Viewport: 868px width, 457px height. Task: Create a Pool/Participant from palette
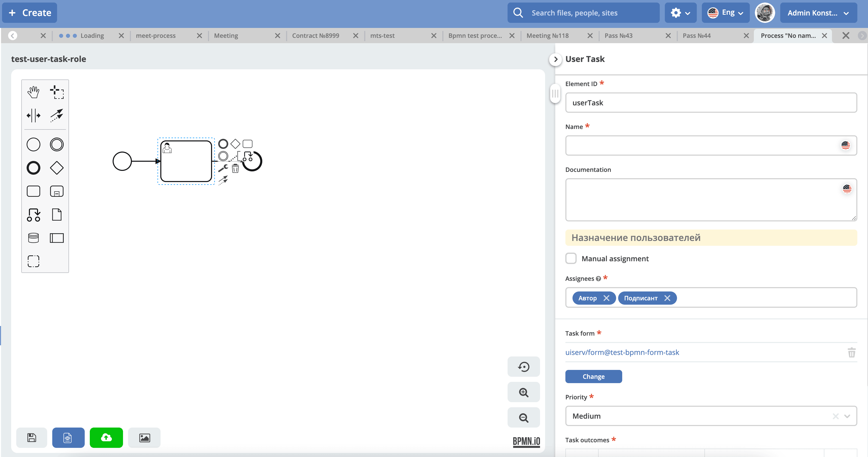57,238
